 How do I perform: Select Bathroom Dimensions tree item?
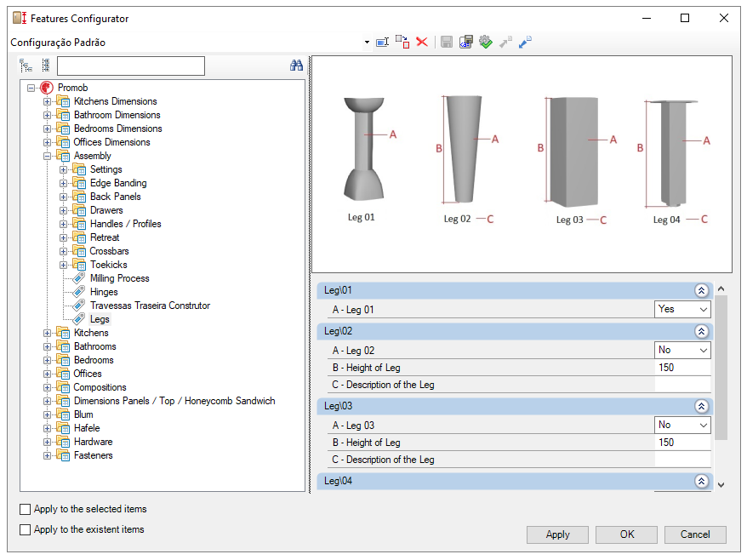[x=117, y=115]
